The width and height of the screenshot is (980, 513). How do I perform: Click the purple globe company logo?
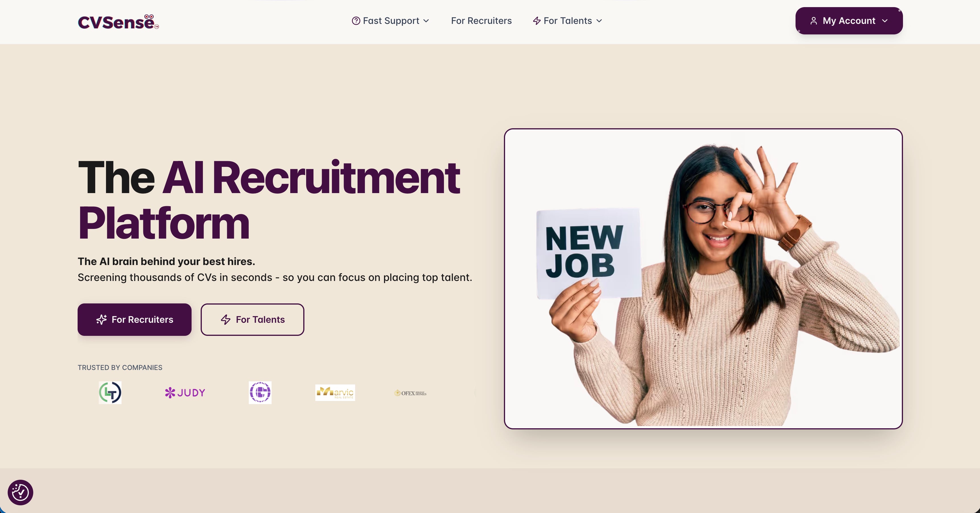pos(260,392)
